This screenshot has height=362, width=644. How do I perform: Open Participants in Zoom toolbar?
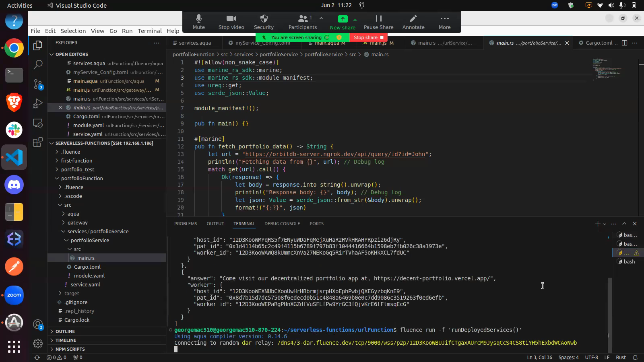[x=303, y=22]
